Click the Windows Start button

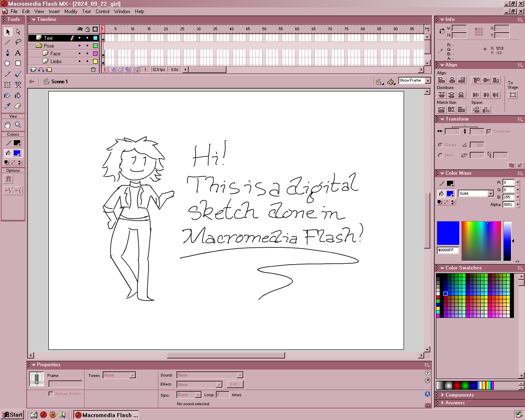pos(12,415)
